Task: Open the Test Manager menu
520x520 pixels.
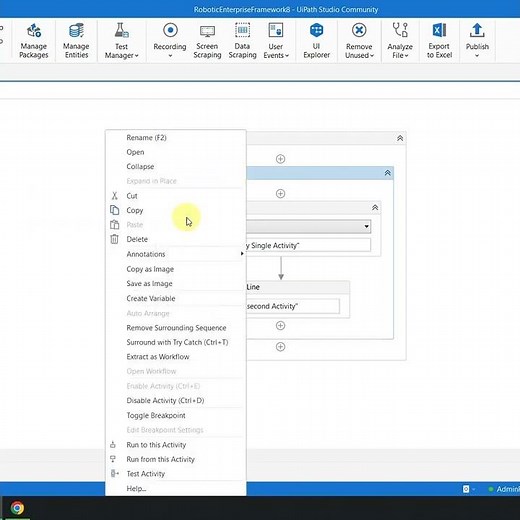Action: (x=121, y=41)
